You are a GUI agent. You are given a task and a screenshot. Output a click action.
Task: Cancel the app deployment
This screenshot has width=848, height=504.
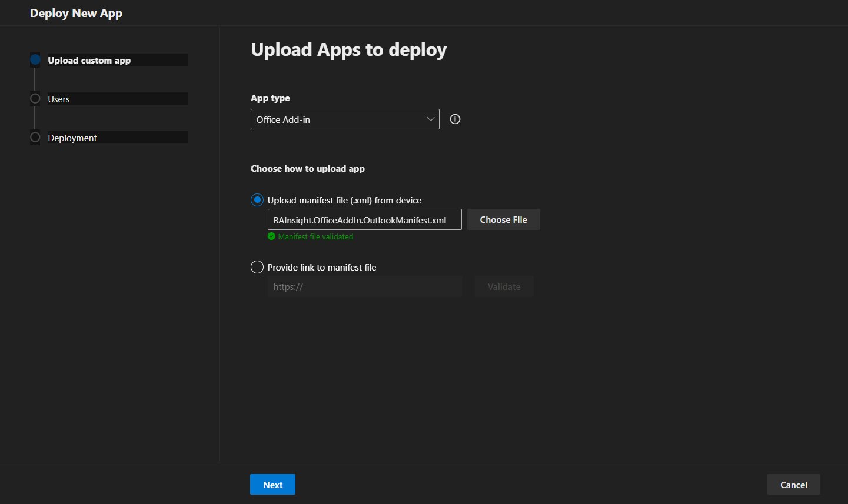(x=793, y=485)
